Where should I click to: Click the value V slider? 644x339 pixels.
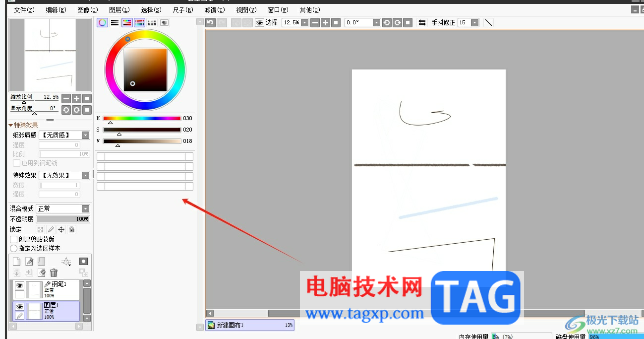click(142, 141)
